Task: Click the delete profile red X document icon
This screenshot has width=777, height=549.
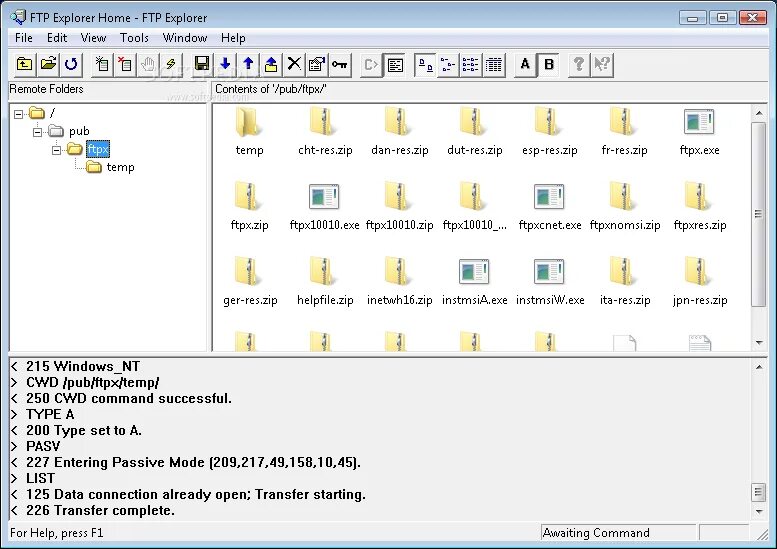Action: click(x=125, y=64)
